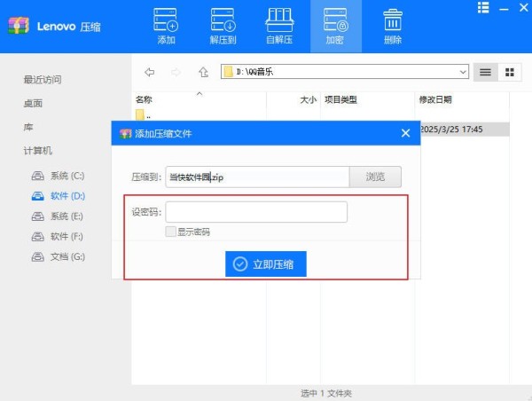Sort by 项目类型 column header
The image size is (532, 401).
point(340,99)
